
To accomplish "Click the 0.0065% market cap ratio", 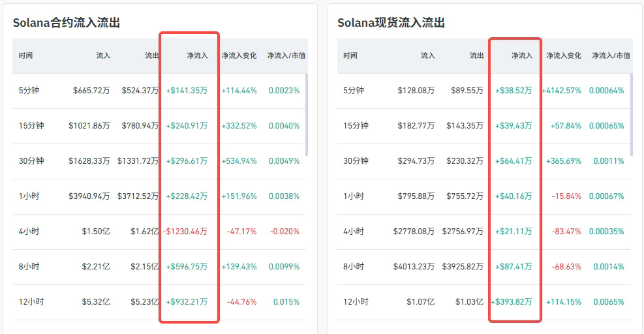I will (609, 302).
